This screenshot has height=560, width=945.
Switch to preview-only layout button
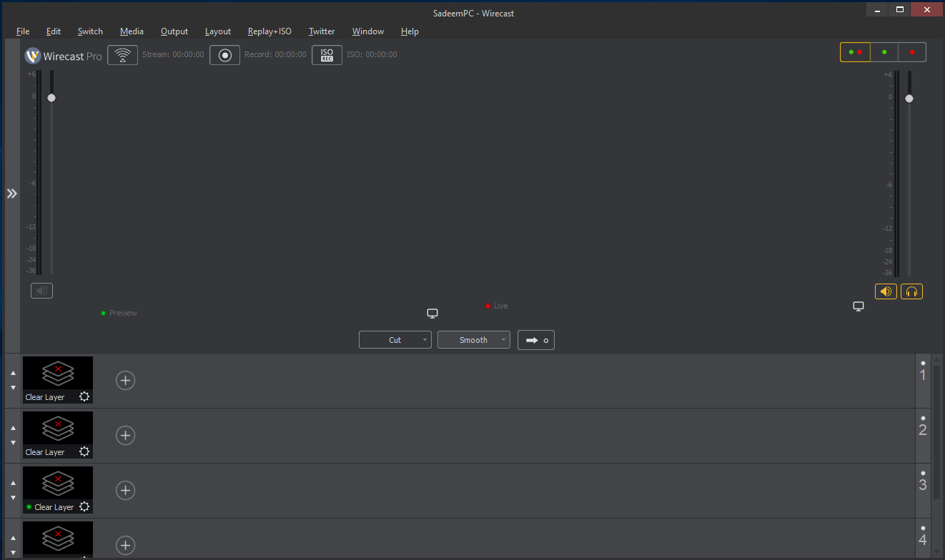[884, 52]
